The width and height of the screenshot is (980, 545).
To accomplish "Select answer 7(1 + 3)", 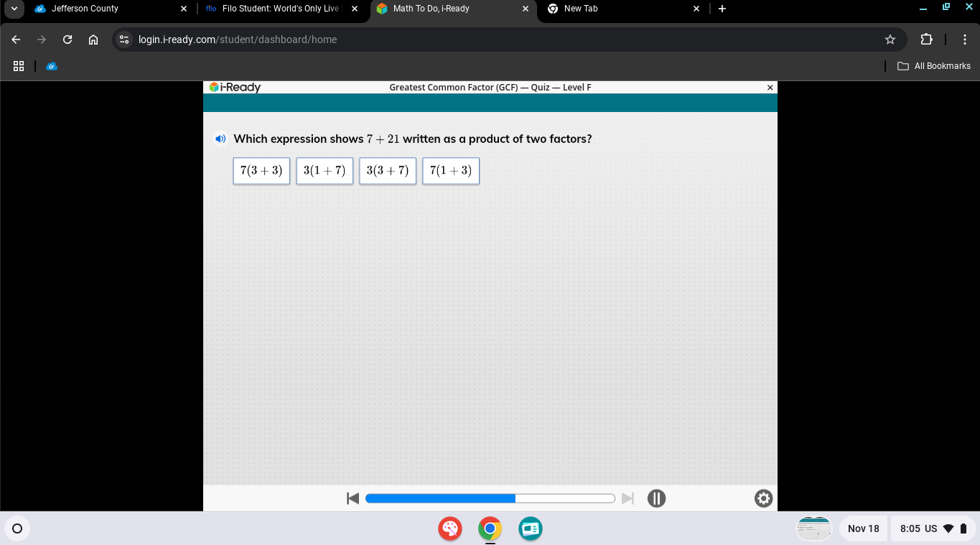I will [451, 171].
